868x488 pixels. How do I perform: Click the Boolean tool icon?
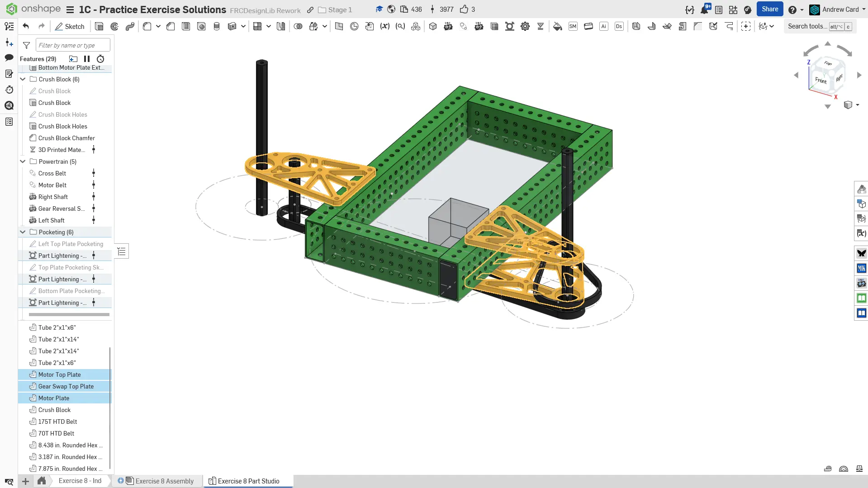click(298, 26)
